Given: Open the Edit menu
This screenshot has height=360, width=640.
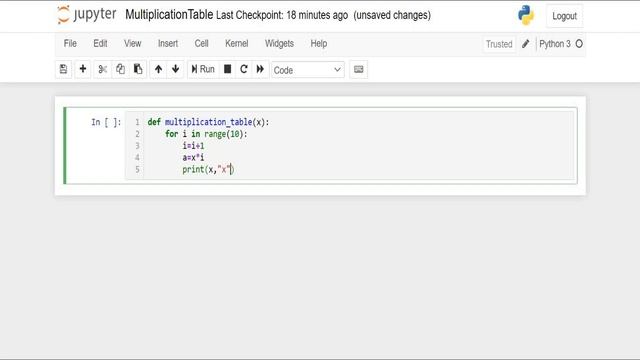Looking at the screenshot, I should (100, 43).
